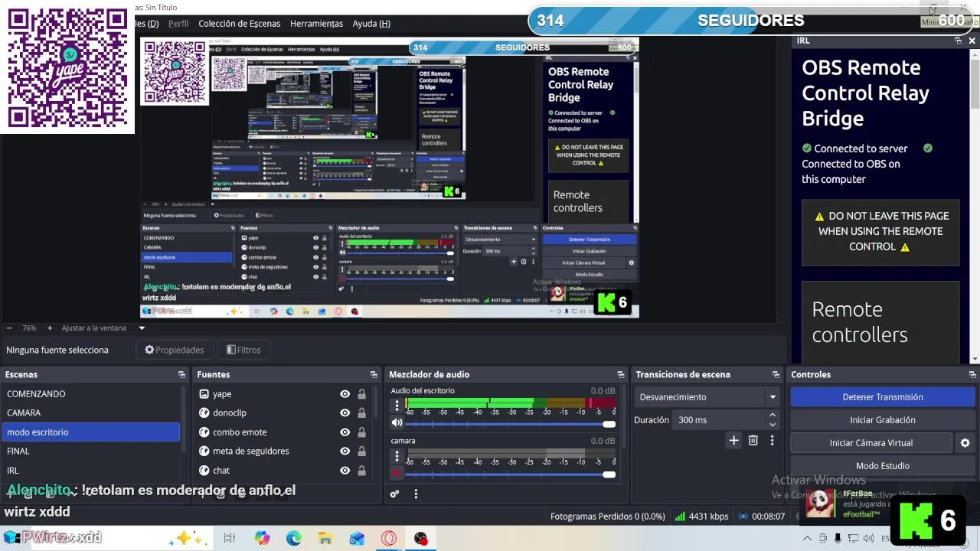Click Iniciar Cámara Virtual button

point(871,443)
